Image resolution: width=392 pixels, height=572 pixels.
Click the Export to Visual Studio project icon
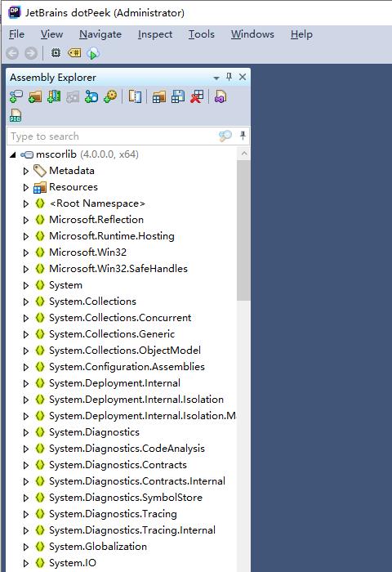220,96
